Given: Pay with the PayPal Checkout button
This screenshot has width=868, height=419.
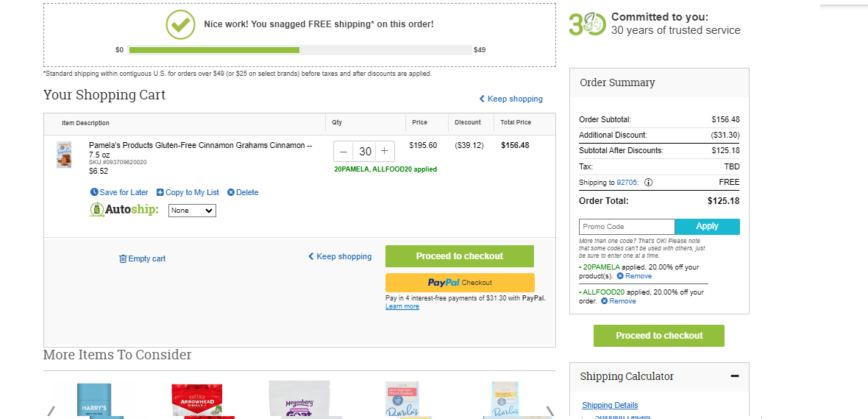Looking at the screenshot, I should click(x=460, y=283).
